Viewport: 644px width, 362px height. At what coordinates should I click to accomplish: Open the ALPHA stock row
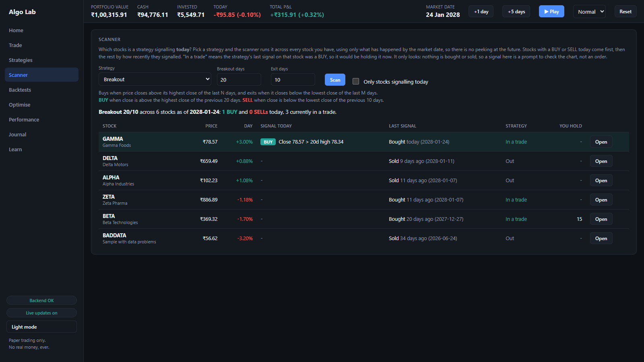(x=601, y=180)
